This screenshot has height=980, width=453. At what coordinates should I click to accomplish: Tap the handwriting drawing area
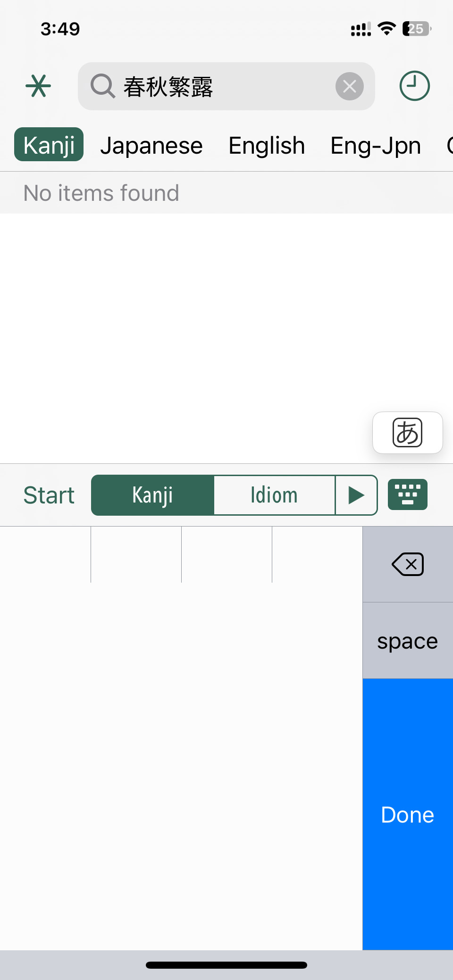tap(181, 766)
